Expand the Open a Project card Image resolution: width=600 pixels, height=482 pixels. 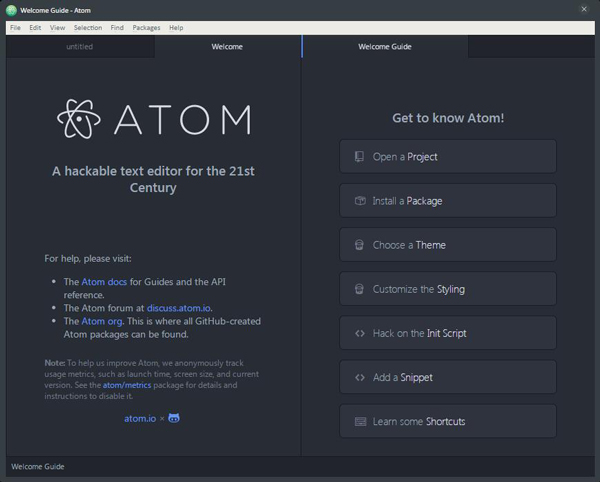(448, 156)
